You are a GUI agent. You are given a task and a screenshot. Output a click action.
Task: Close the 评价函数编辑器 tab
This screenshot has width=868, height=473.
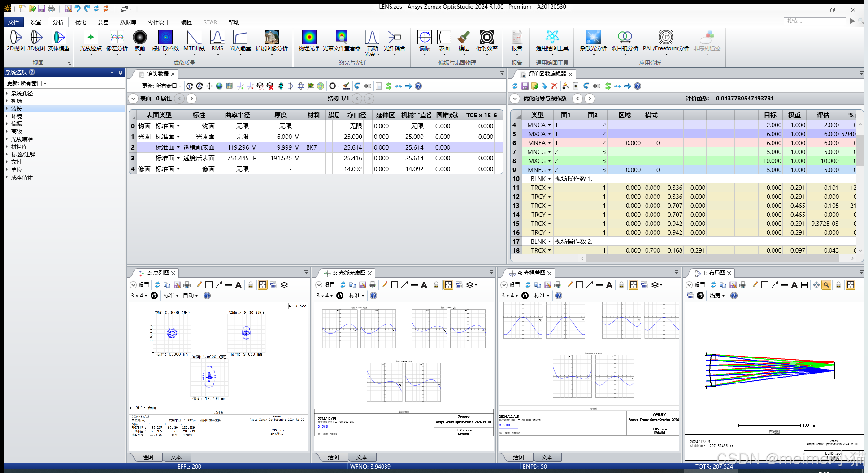(571, 74)
